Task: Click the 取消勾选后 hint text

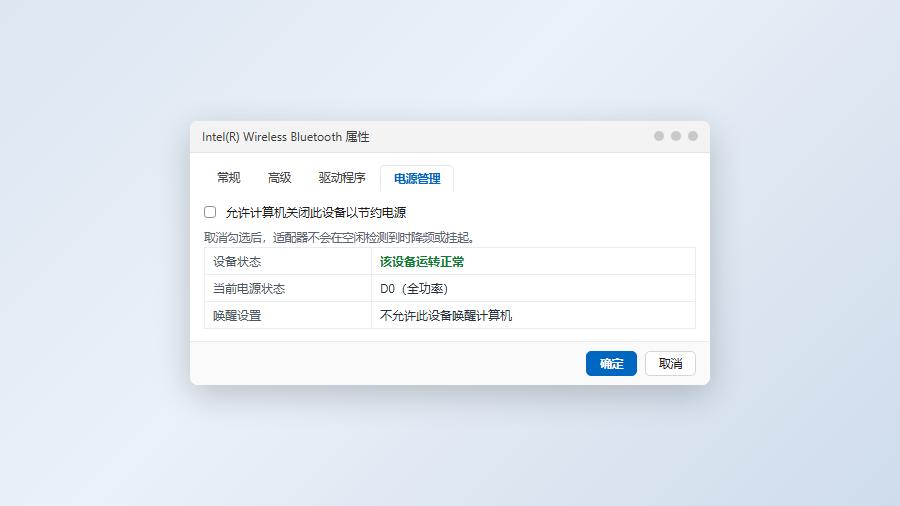Action: click(x=340, y=238)
